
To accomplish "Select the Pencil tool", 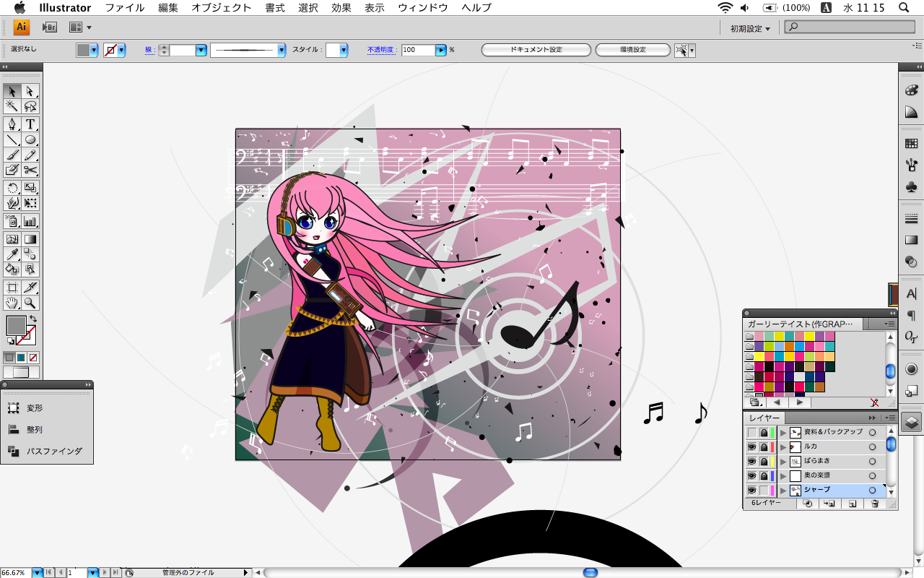I will point(30,155).
